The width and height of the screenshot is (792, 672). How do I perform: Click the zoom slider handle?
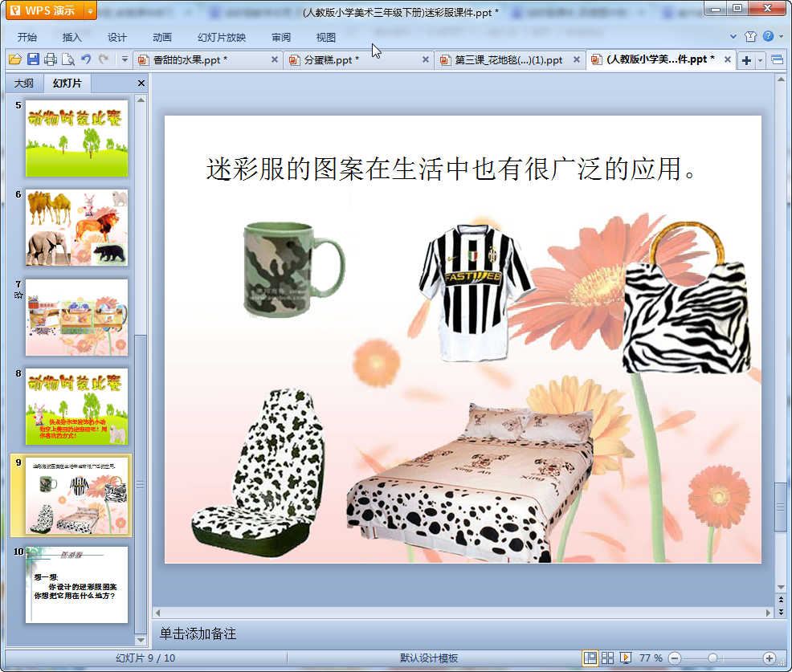click(712, 658)
